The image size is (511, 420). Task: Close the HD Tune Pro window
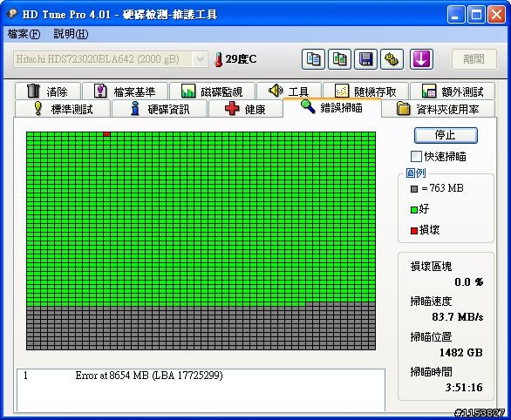(496, 15)
